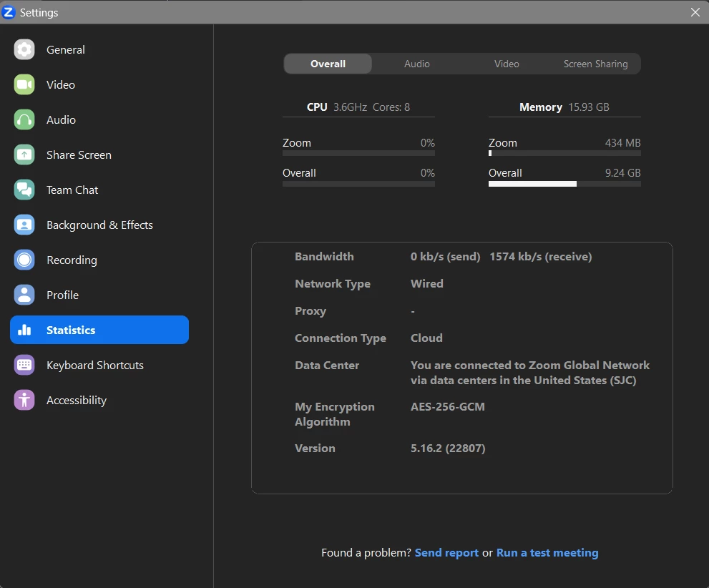
Task: Click the Share Screen arrow icon
Action: coord(24,155)
